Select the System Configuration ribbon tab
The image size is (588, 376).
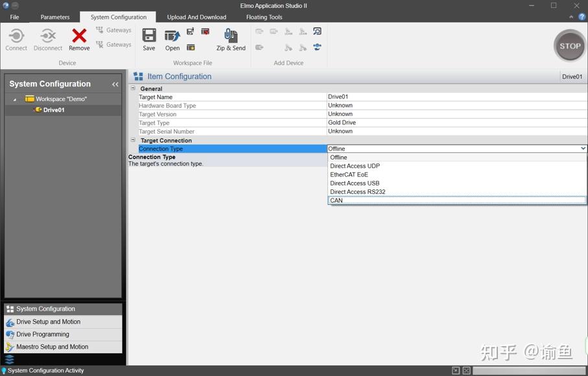(119, 17)
